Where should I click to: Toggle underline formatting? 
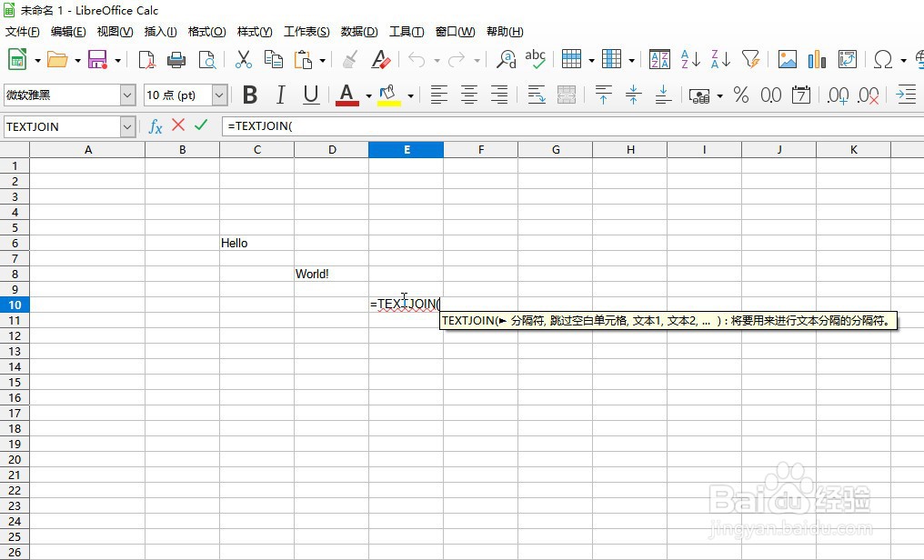(310, 95)
